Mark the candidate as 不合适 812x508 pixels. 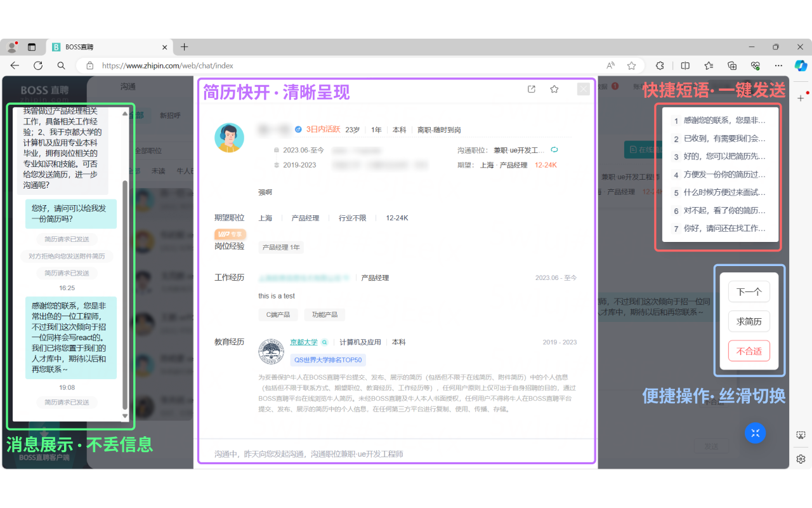pyautogui.click(x=749, y=351)
